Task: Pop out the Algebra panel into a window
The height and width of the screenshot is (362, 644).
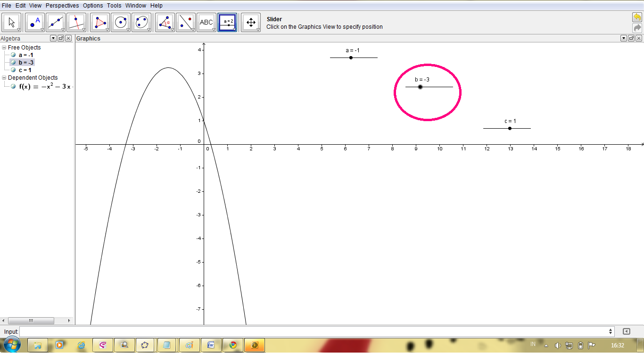Action: 61,38
